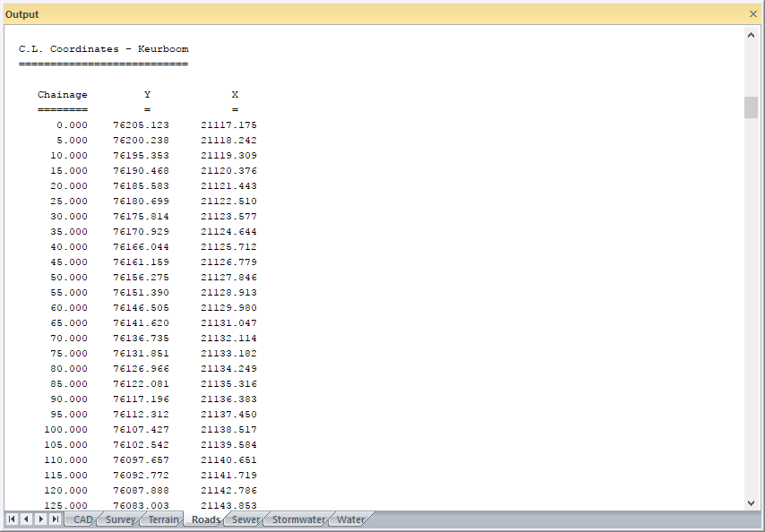Close the Output panel

752,14
